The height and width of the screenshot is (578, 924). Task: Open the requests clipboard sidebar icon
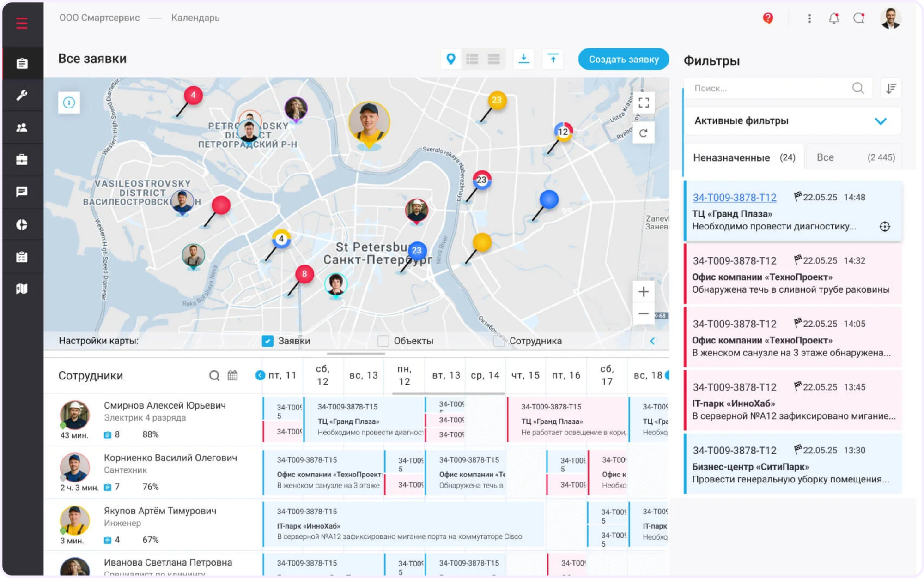[x=22, y=63]
